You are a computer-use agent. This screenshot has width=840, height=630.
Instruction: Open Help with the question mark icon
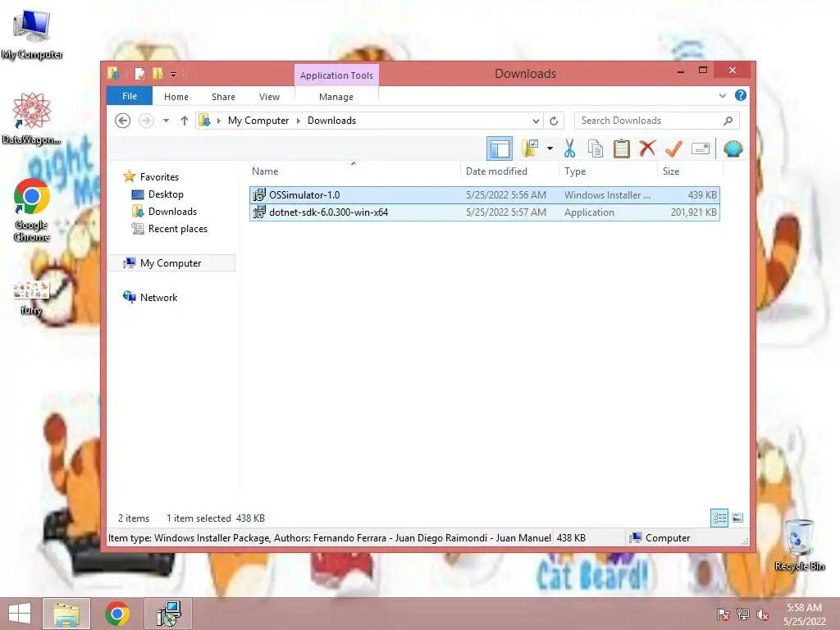pos(741,95)
